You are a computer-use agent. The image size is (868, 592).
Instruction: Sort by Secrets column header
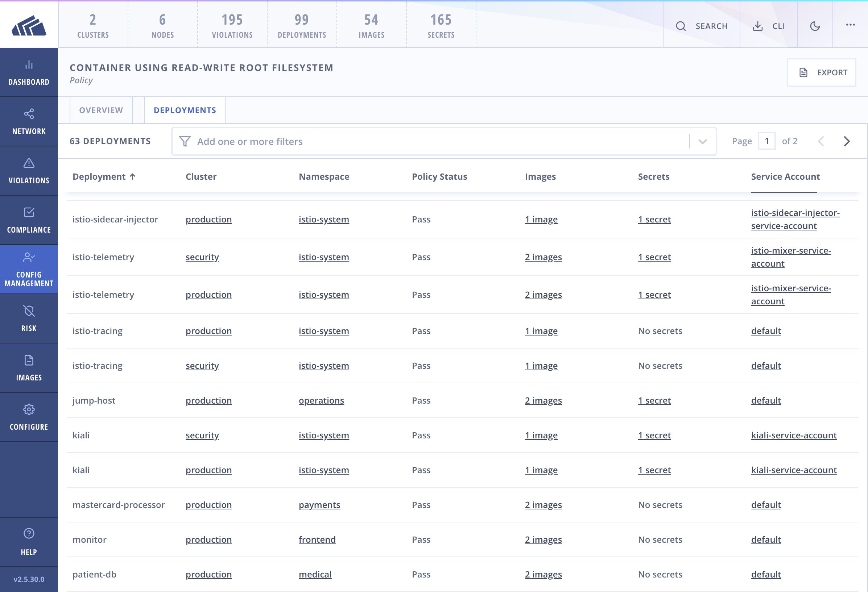pos(654,176)
